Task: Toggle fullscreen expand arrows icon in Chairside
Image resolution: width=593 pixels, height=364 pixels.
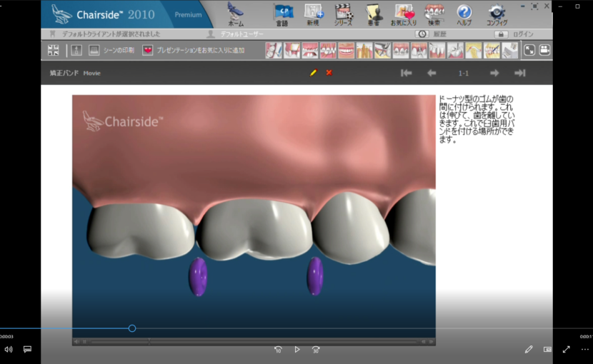Action: pyautogui.click(x=529, y=50)
